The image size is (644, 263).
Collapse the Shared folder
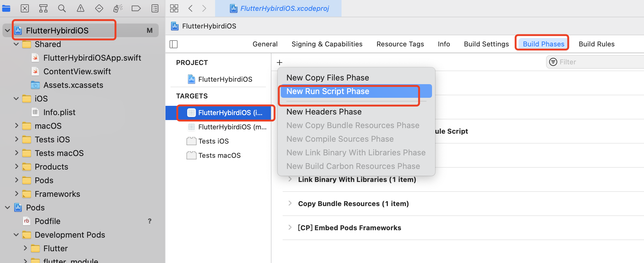[16, 44]
